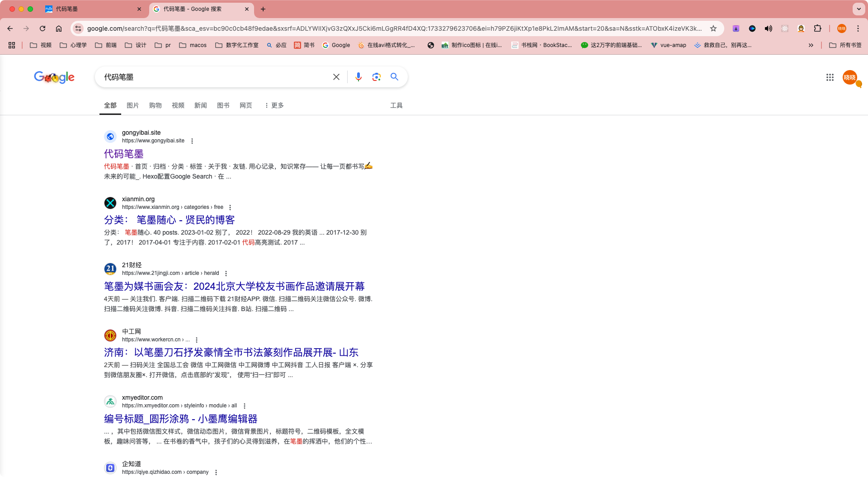
Task: Open the 所有书签 folder
Action: tap(845, 45)
